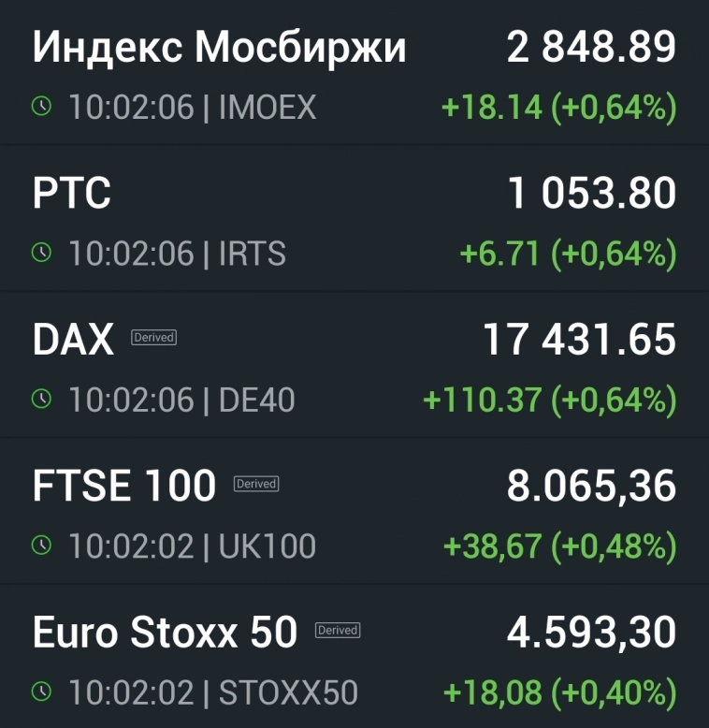Screen dimensions: 709x728
Task: Tap the Euro Stoxx change +18,08 (+0,40%)
Action: click(559, 693)
